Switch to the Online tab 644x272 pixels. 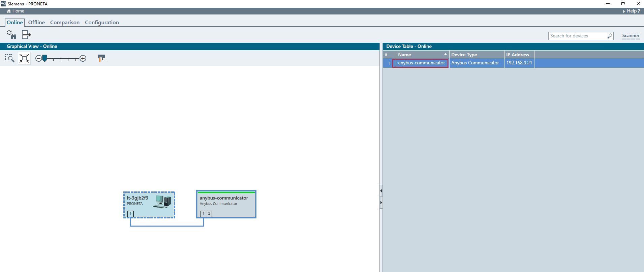[x=15, y=22]
